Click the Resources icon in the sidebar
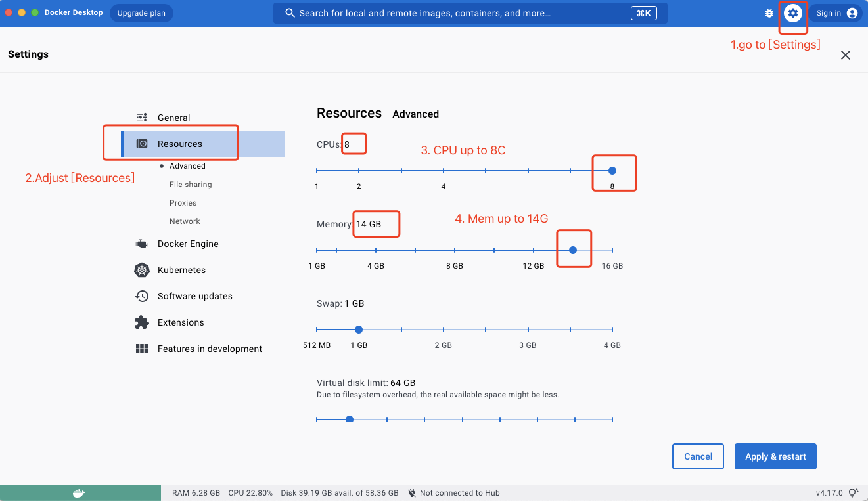Viewport: 868px width, 501px height. pos(142,144)
